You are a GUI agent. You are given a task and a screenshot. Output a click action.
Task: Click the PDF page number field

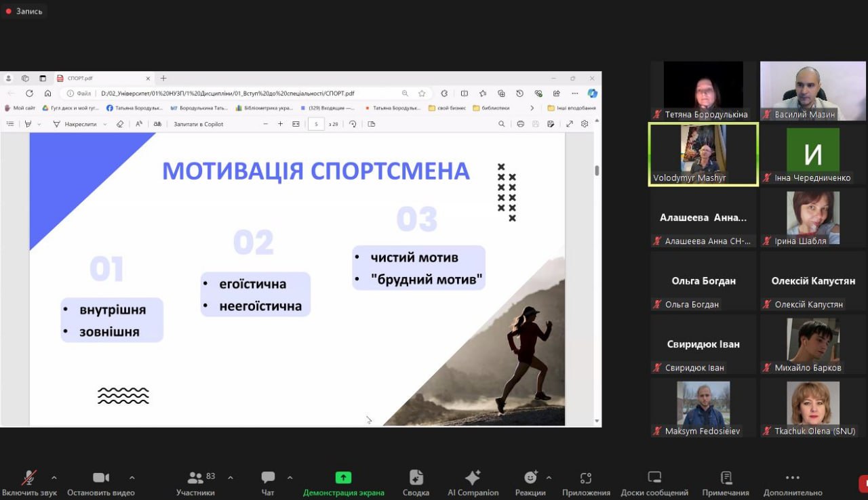click(316, 124)
